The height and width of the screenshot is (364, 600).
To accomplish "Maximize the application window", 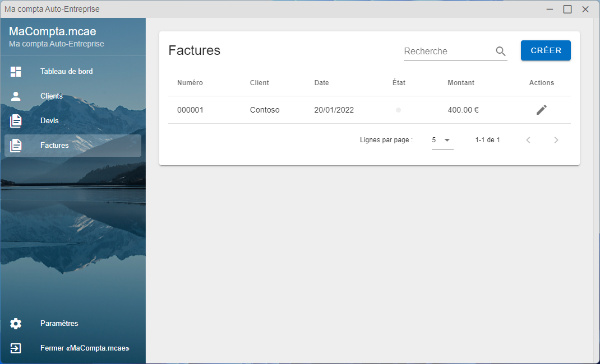I will 567,9.
